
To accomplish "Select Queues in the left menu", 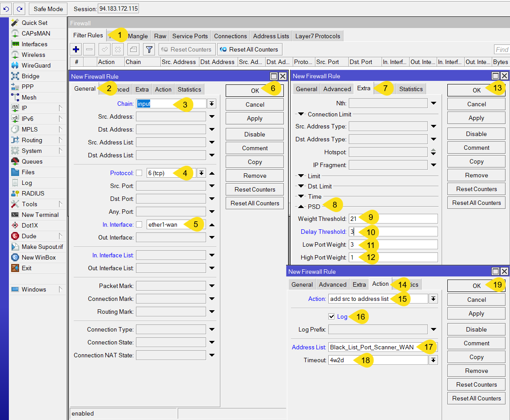I will tap(32, 161).
